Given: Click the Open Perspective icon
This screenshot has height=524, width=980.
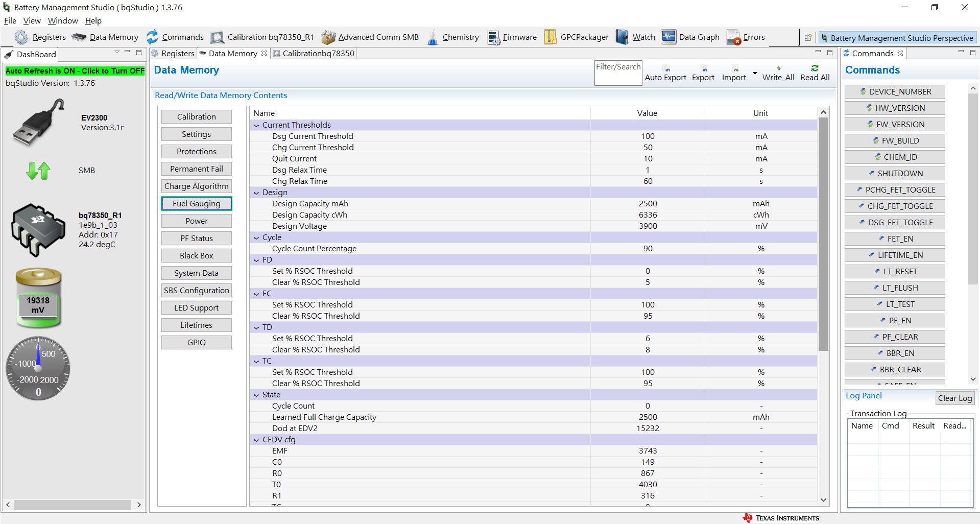Looking at the screenshot, I should point(808,38).
